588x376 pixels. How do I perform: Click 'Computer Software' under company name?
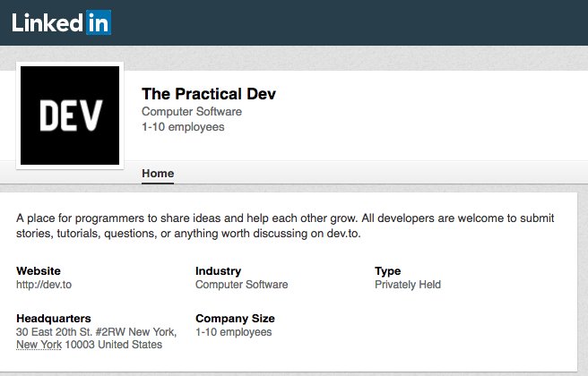(x=192, y=112)
